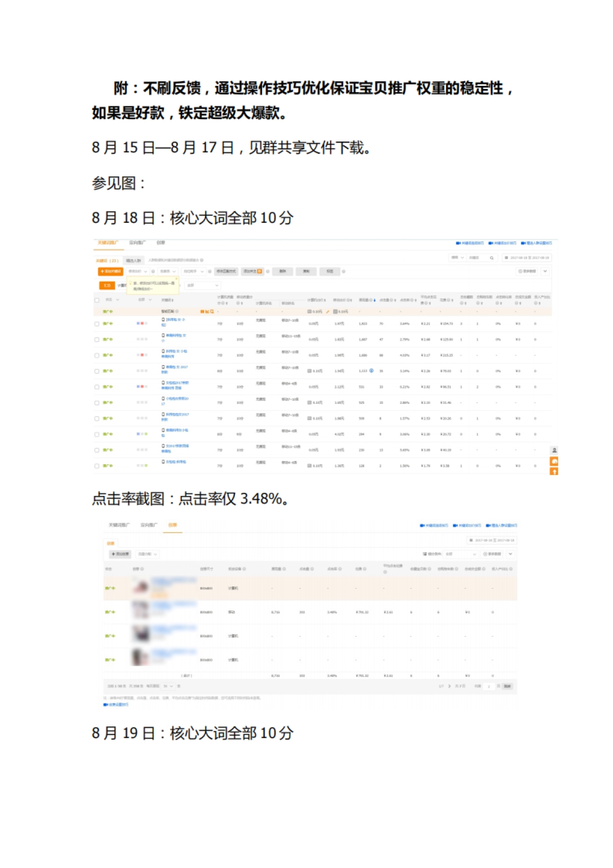The image size is (613, 868).
Task: Click the orange 汇总 button
Action: click(x=107, y=286)
